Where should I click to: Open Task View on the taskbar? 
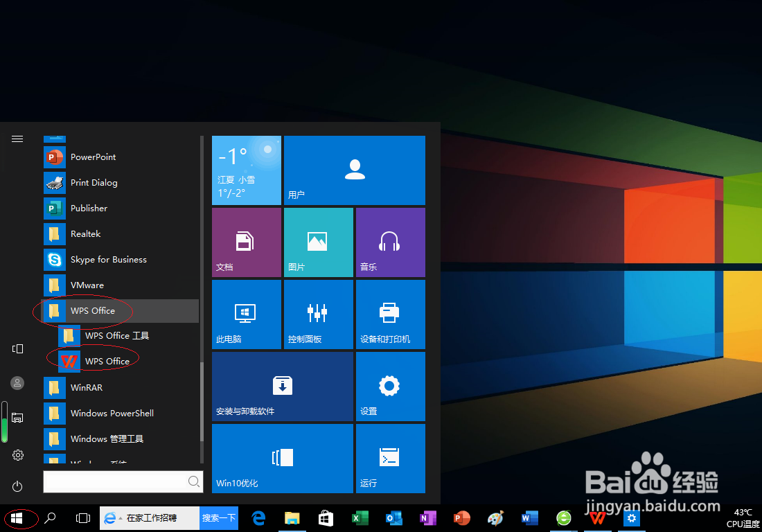point(83,518)
